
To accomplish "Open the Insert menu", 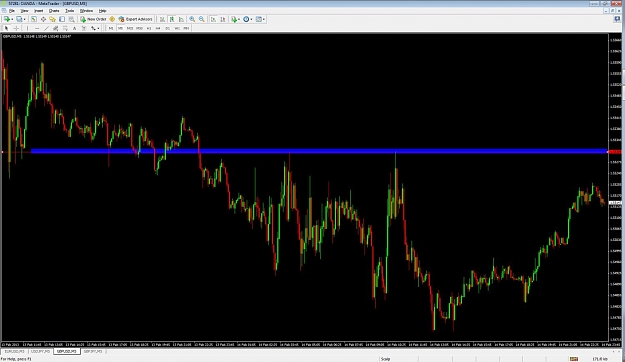I will point(39,11).
